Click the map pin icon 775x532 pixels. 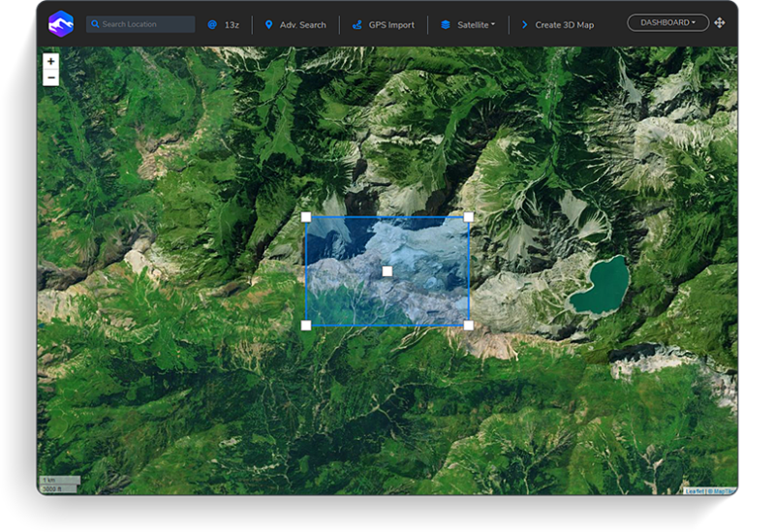268,25
